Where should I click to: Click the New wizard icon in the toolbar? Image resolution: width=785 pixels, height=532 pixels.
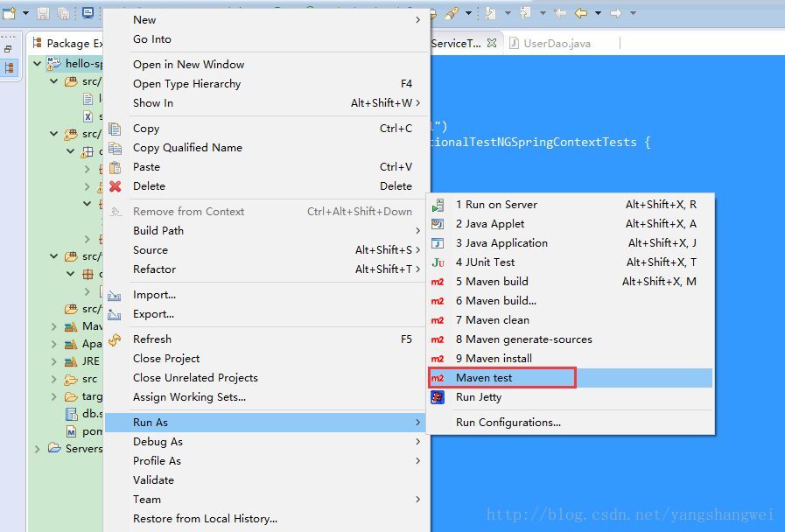(x=11, y=11)
